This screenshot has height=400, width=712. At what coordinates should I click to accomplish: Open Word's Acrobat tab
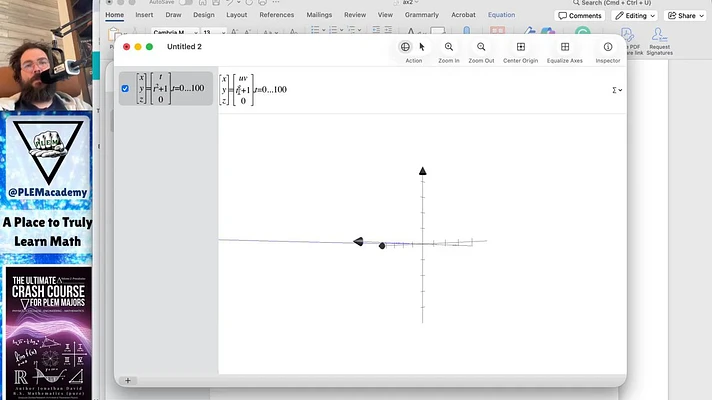463,15
